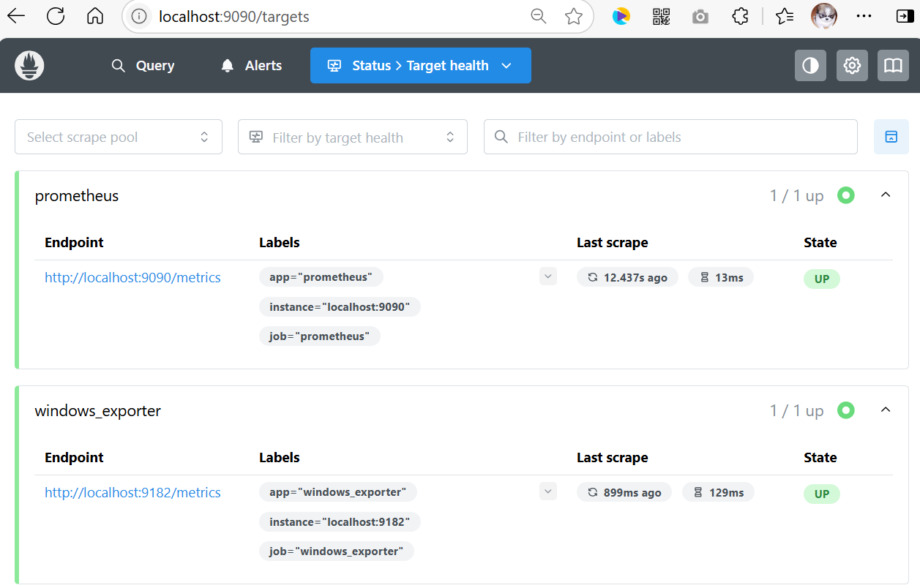This screenshot has width=920, height=588.
Task: Open the favorites list icon
Action: (x=785, y=16)
